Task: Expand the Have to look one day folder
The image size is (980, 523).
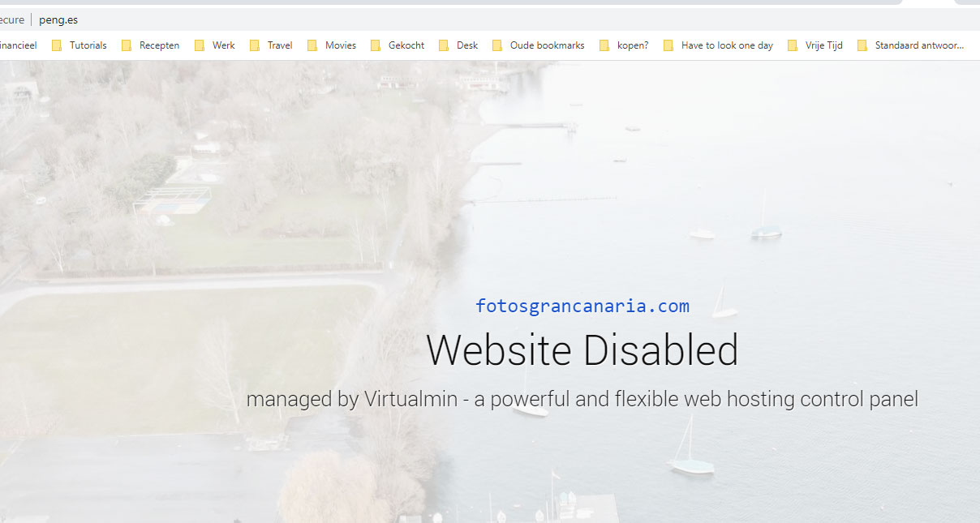Action: pos(719,45)
